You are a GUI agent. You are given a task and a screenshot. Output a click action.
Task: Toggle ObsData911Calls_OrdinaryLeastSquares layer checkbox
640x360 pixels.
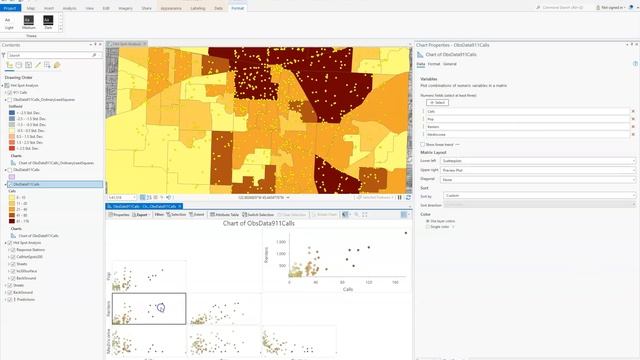[x=10, y=100]
